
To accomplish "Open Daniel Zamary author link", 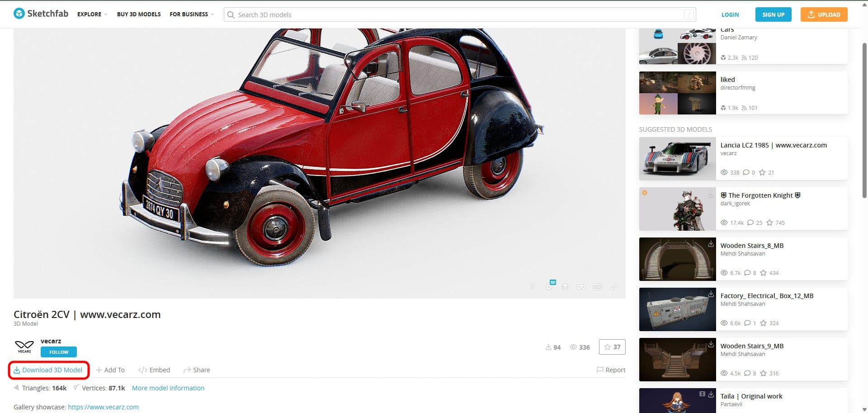I will [x=739, y=38].
